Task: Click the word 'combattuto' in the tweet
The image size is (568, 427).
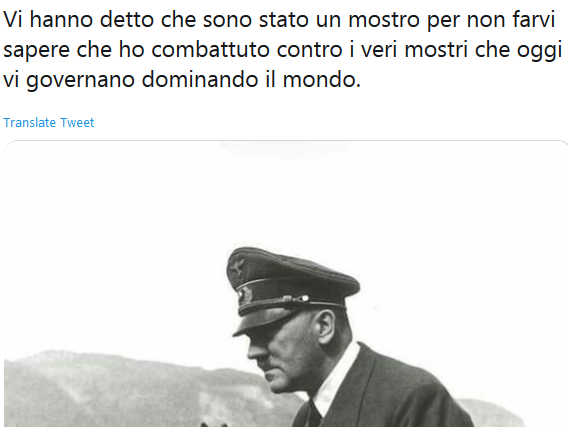Action: [x=210, y=49]
